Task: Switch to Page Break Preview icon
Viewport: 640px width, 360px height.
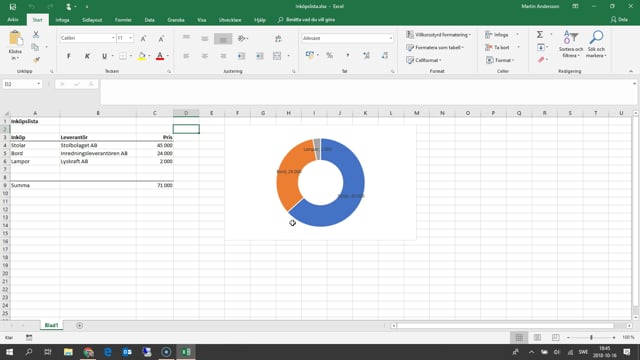Action: 556,338
